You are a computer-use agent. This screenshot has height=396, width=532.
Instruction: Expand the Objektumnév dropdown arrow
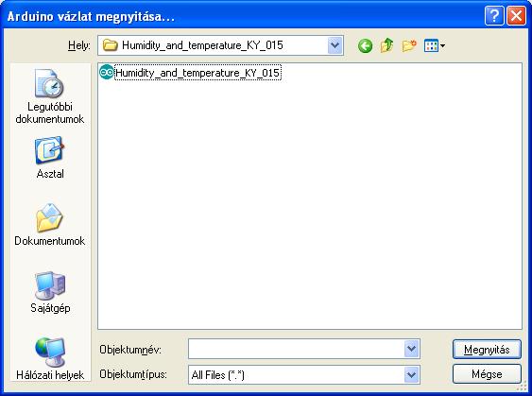(x=412, y=349)
